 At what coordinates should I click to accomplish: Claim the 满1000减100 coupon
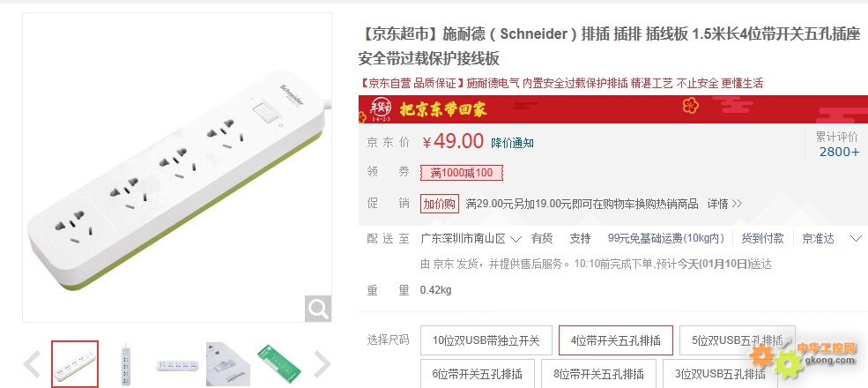point(462,173)
